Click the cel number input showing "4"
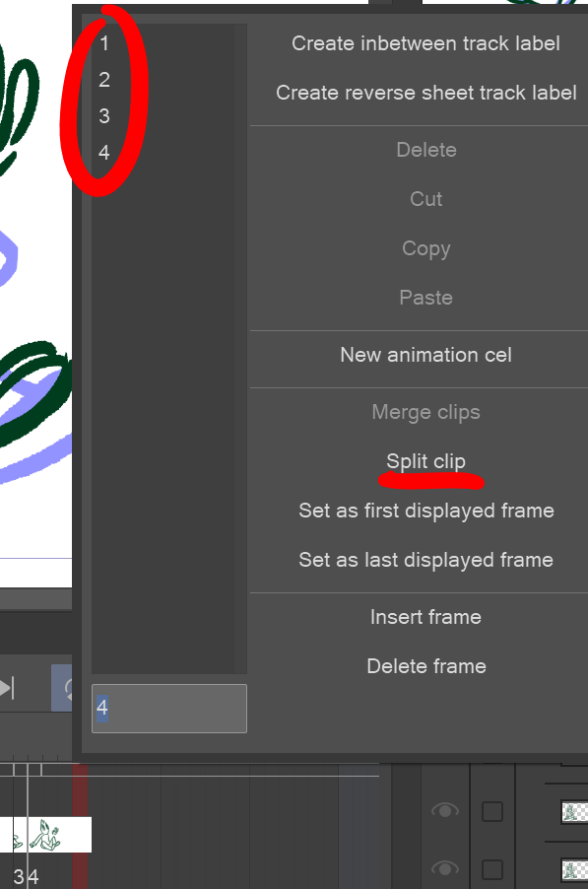This screenshot has height=889, width=588. click(168, 709)
